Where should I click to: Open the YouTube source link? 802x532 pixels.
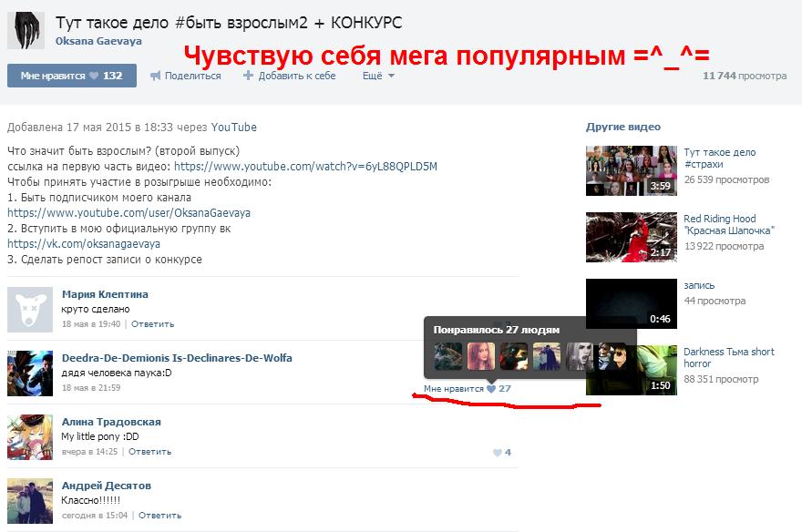coord(233,128)
